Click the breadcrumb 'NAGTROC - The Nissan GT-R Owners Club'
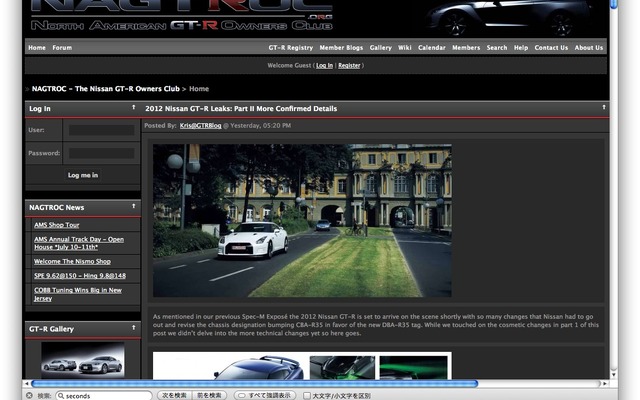640x400 pixels. (x=106, y=89)
